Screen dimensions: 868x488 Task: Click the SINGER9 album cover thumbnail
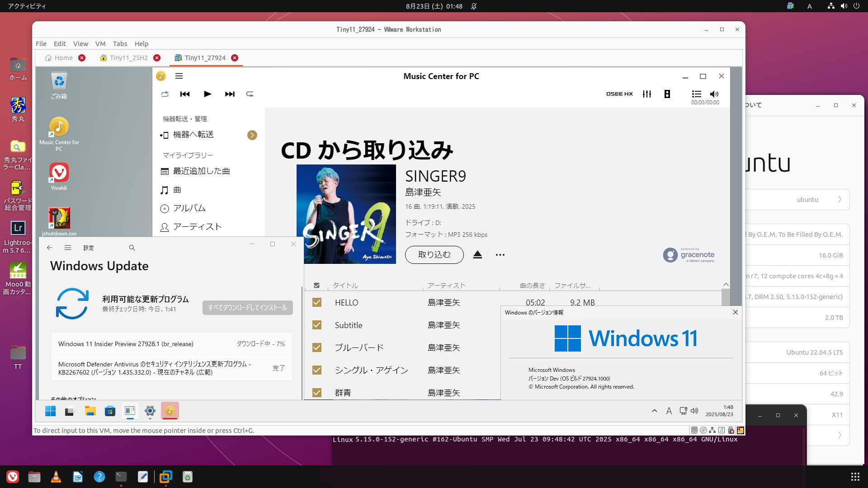346,214
